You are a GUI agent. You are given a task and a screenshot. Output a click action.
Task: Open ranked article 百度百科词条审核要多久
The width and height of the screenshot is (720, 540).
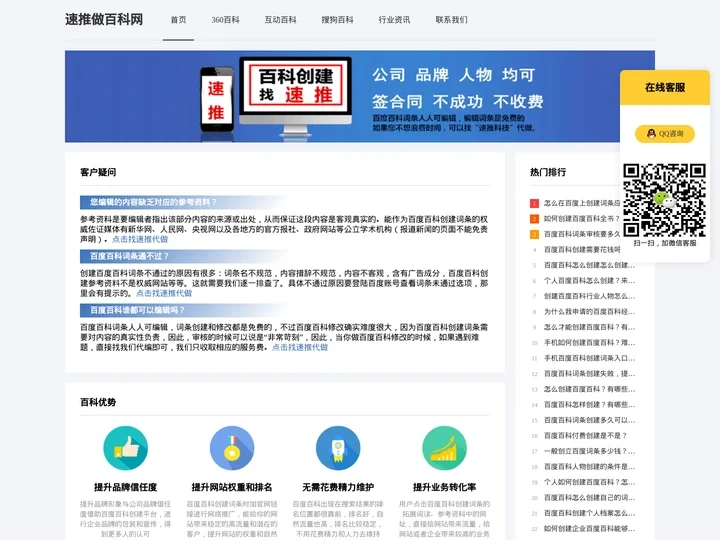point(582,234)
